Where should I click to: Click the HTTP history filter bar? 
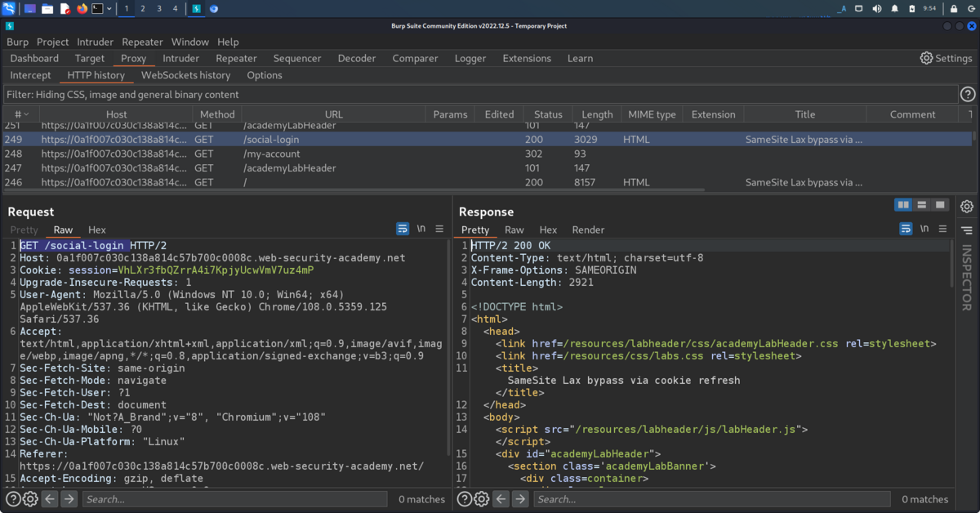coord(480,94)
